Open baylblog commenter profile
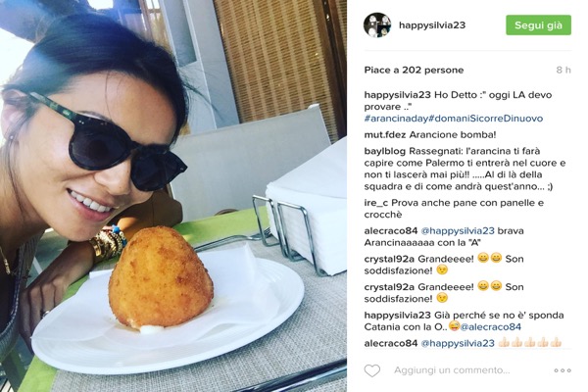The image size is (588, 392). [385, 151]
